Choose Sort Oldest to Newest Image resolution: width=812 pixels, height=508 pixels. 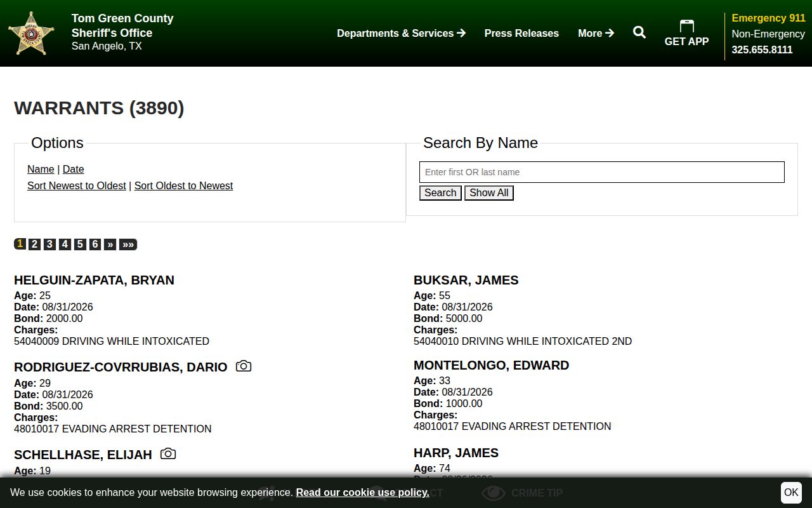(183, 185)
